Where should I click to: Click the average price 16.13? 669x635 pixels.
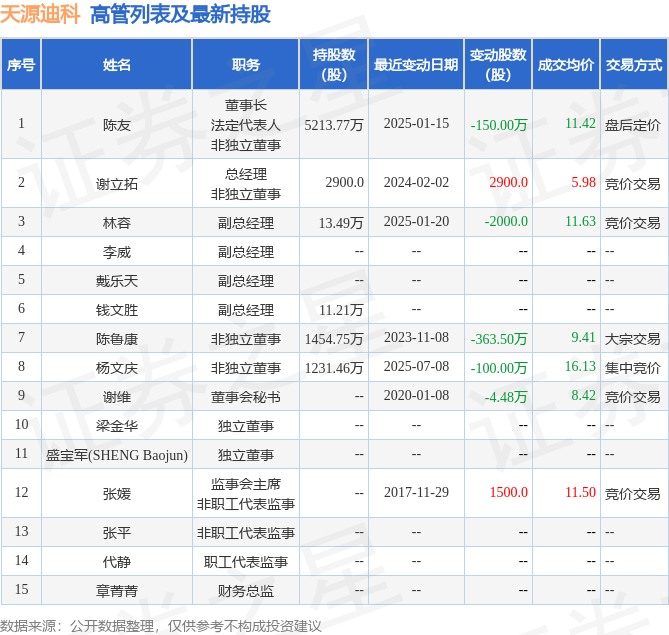click(x=580, y=366)
